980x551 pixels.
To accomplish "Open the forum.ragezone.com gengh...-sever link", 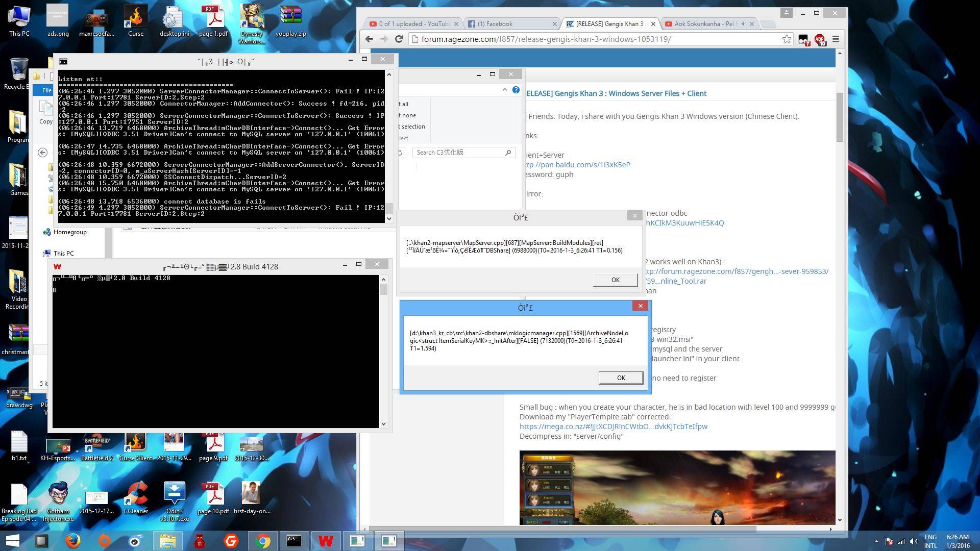I will tap(737, 271).
